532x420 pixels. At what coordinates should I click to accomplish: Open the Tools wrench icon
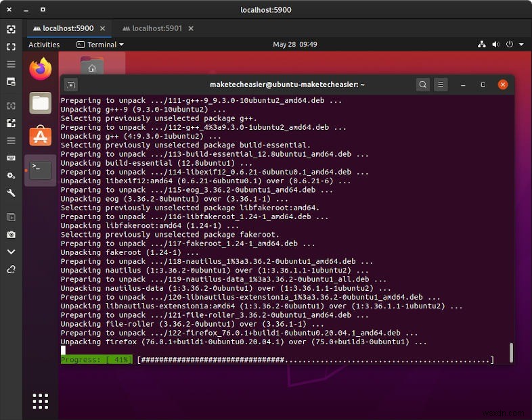point(11,193)
